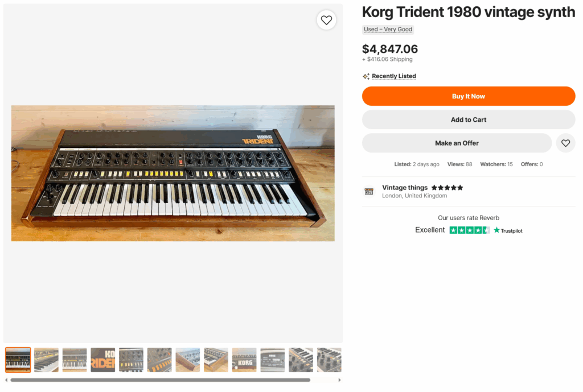Click Make an Offer

pyautogui.click(x=457, y=143)
